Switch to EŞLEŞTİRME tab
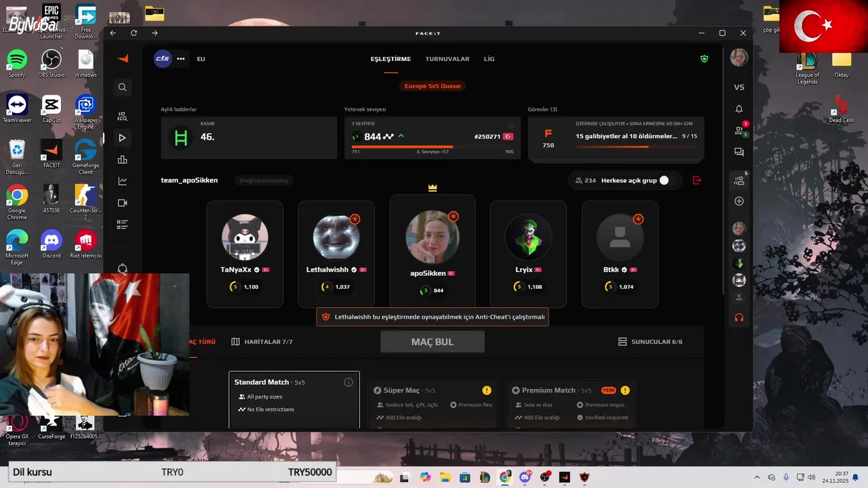This screenshot has width=868, height=488. click(x=391, y=59)
